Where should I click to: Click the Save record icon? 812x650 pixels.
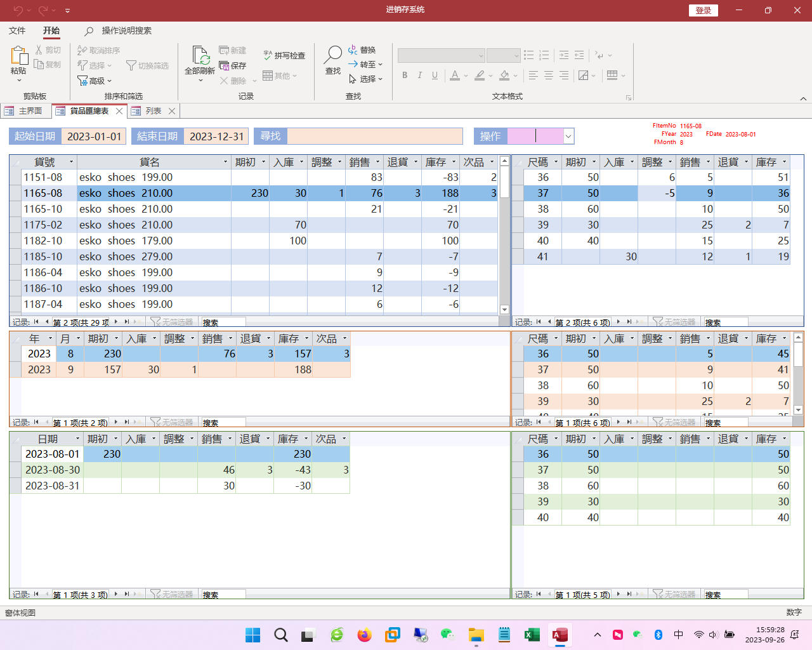[225, 65]
